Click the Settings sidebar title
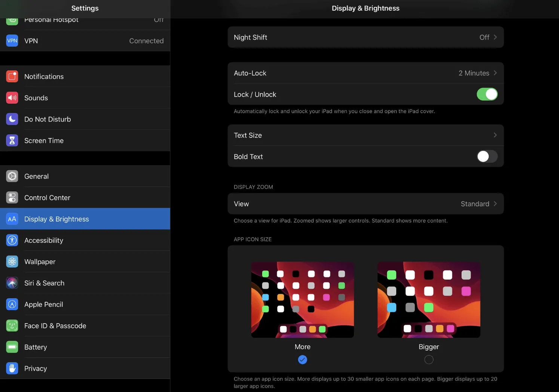Image resolution: width=559 pixels, height=392 pixels. [85, 8]
